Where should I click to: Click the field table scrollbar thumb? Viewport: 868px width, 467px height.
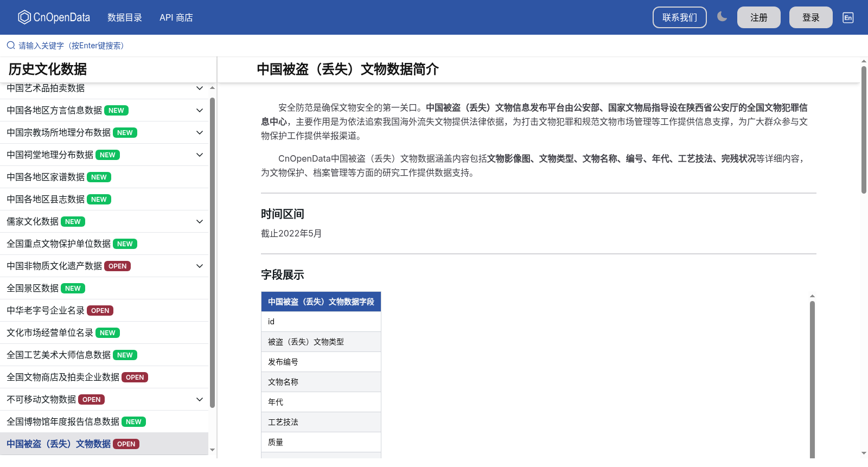[812, 380]
